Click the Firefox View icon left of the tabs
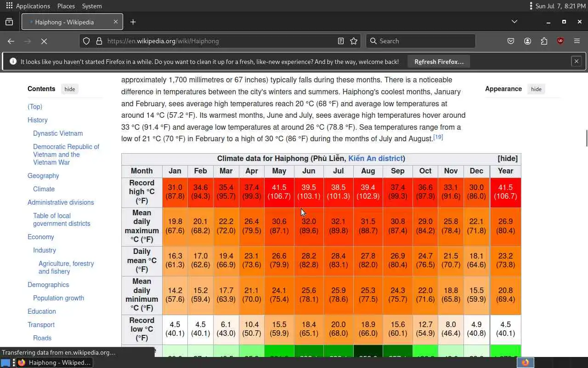588x368 pixels. point(9,22)
